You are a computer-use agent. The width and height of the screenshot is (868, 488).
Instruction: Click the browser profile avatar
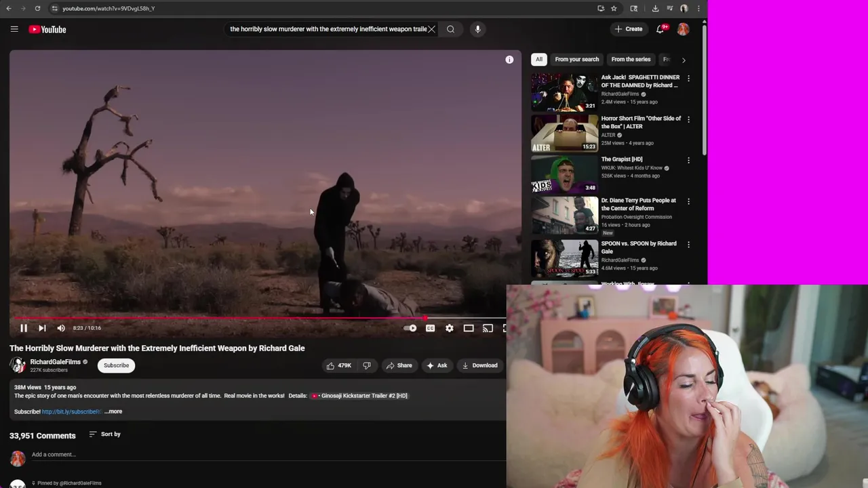pos(684,8)
